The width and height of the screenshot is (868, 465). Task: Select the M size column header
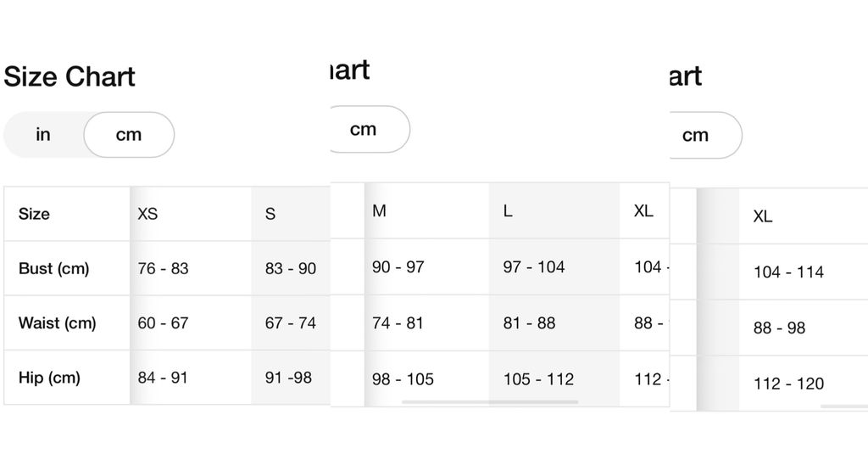[x=379, y=210]
